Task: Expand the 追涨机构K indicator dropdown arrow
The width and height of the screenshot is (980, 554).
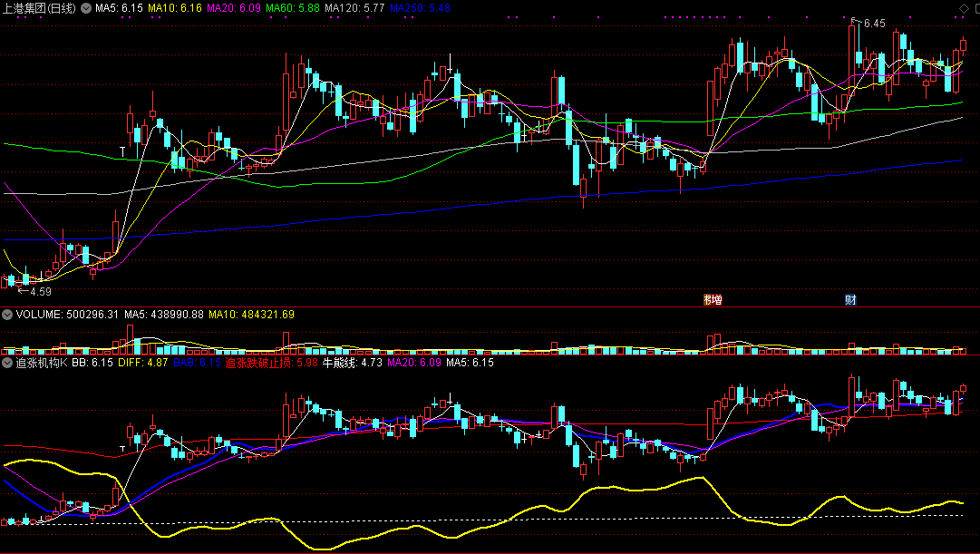Action: 7,363
